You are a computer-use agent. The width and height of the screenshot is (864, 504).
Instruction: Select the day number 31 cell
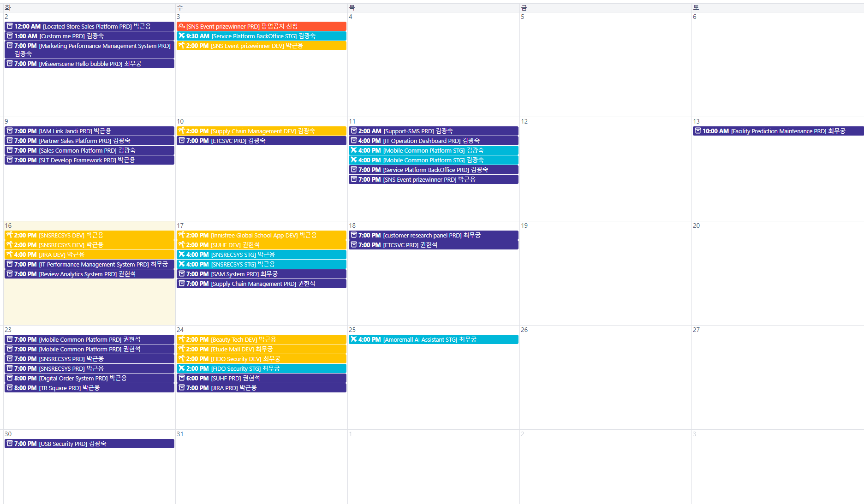click(x=180, y=434)
